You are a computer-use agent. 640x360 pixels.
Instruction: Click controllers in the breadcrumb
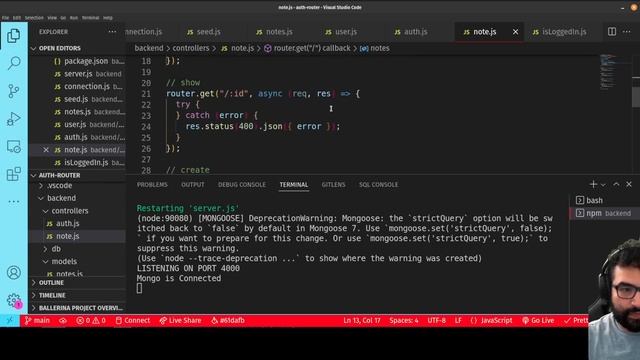(x=191, y=48)
